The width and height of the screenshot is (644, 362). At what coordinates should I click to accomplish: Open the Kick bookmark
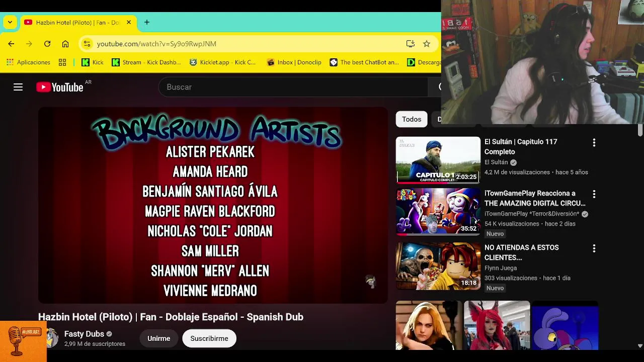tap(93, 62)
